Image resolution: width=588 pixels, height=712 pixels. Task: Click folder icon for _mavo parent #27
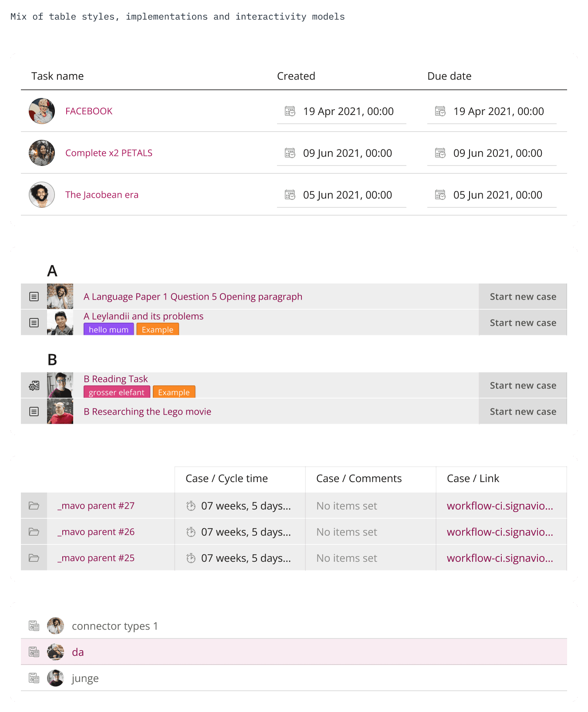tap(34, 506)
